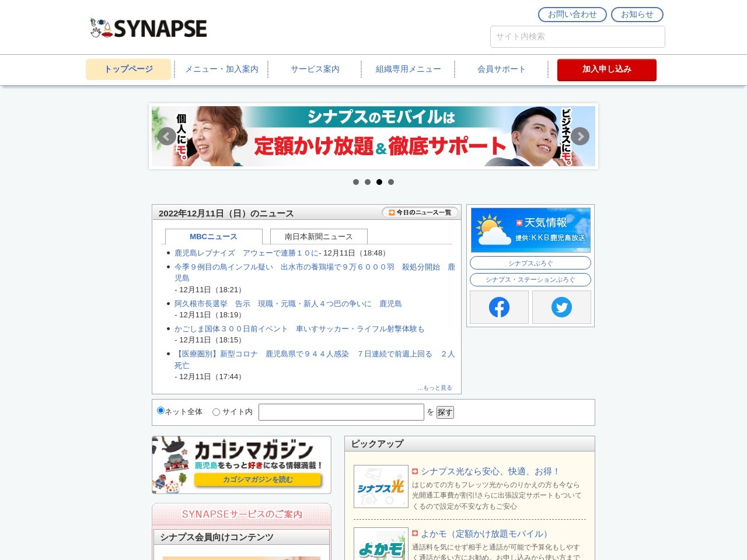
Task: Select first carousel dot
Action: [x=356, y=182]
